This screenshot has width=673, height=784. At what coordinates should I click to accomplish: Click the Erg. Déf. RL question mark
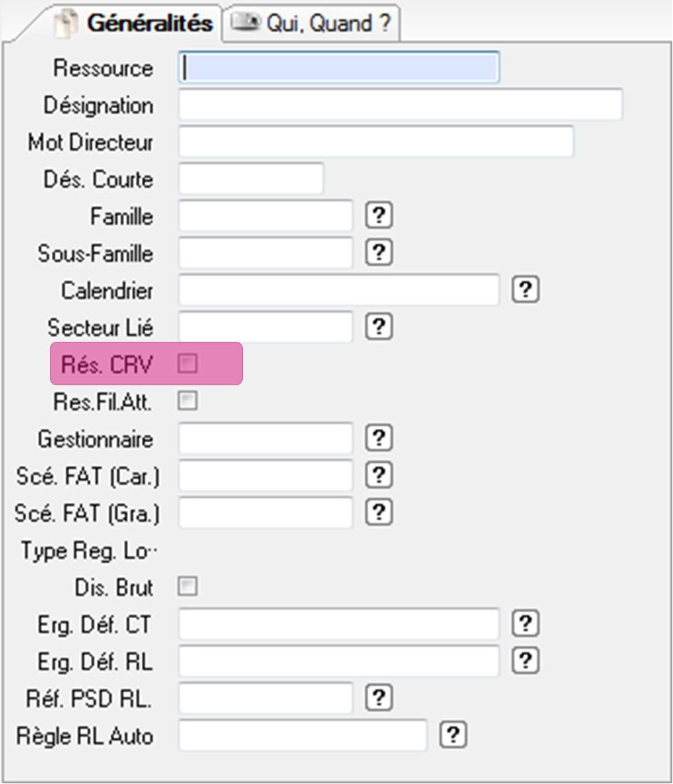click(x=525, y=661)
